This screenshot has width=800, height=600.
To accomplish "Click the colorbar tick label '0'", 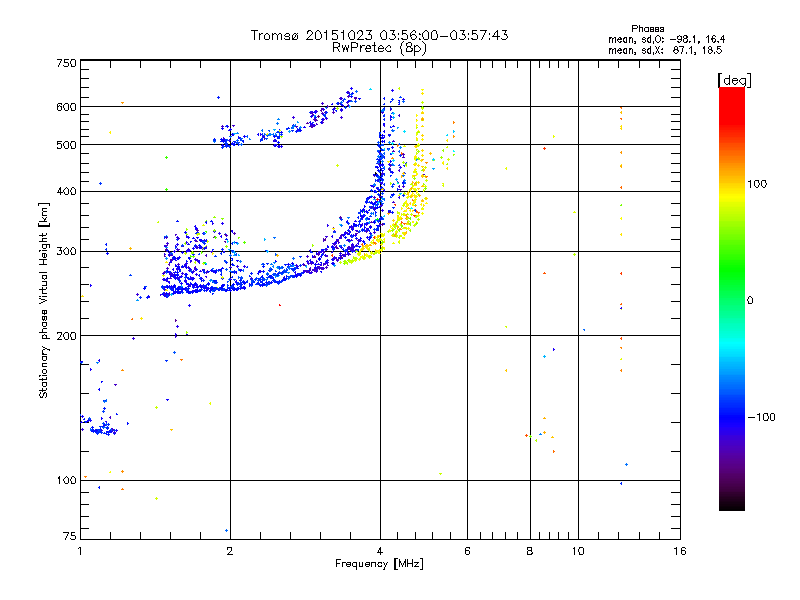I will (x=750, y=301).
